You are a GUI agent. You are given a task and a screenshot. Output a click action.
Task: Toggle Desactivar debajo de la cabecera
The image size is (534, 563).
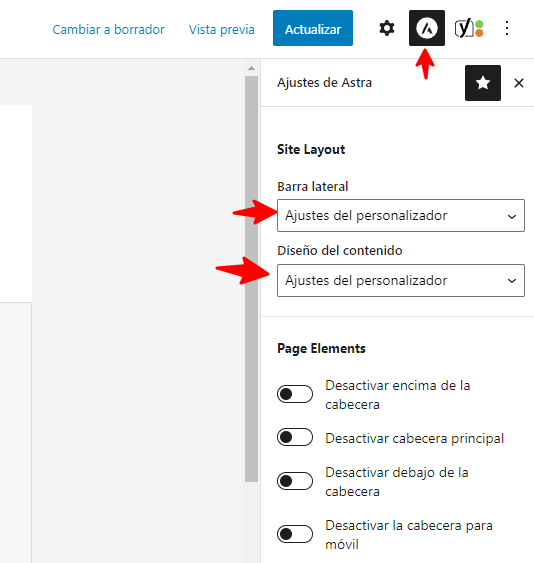pos(295,481)
